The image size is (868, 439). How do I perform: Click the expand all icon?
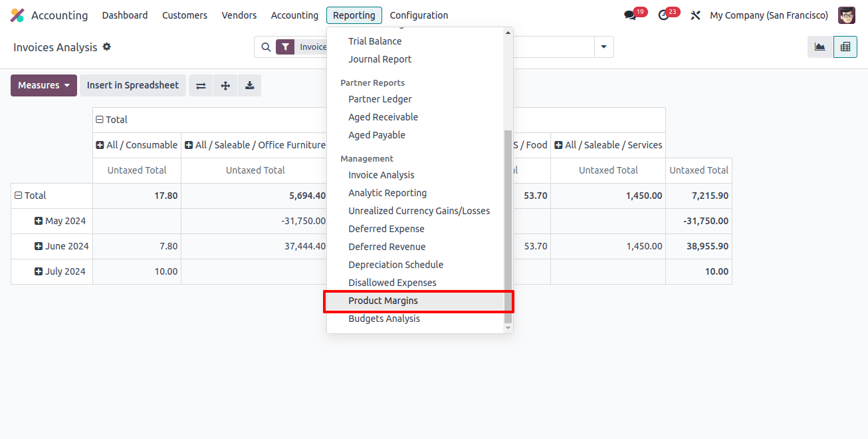225,85
